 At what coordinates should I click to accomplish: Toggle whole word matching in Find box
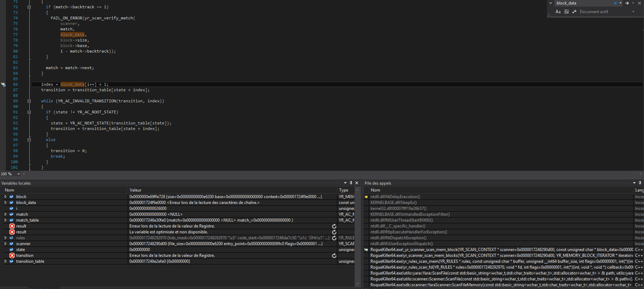point(566,12)
